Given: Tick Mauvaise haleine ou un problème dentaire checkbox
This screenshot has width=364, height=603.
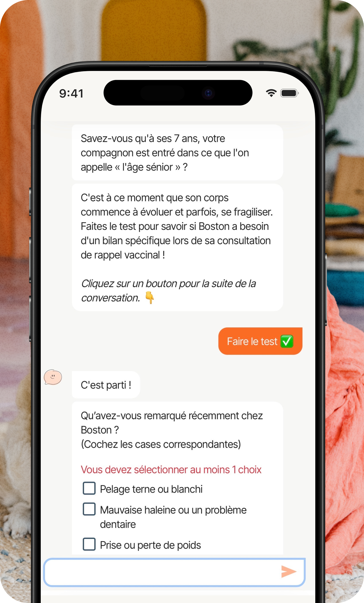Looking at the screenshot, I should [x=89, y=509].
